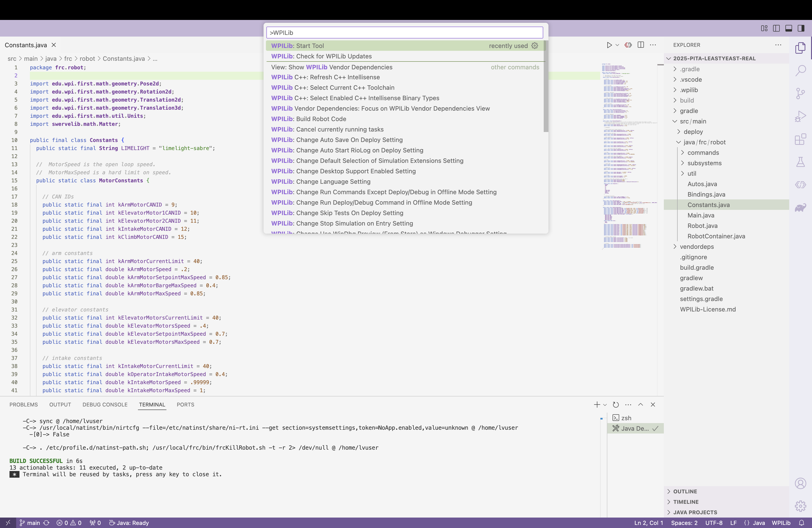Click the sync changes icon by main
Image resolution: width=812 pixels, height=528 pixels.
[46, 523]
